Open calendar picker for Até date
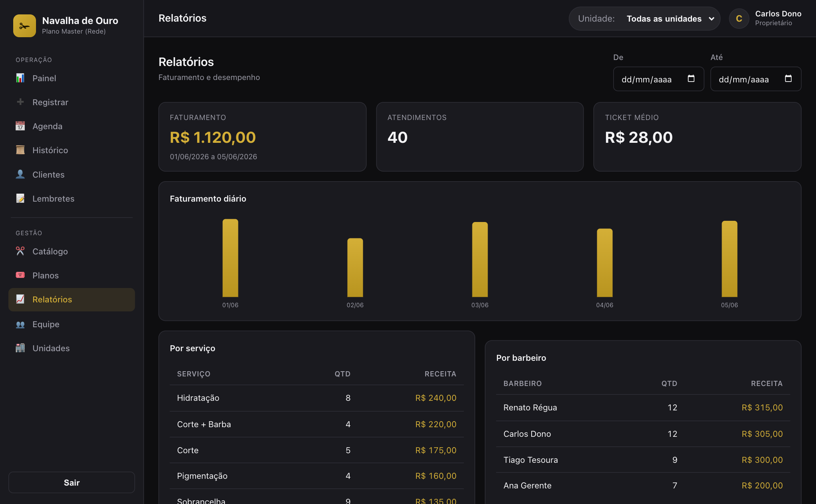Image resolution: width=816 pixels, height=504 pixels. point(788,78)
